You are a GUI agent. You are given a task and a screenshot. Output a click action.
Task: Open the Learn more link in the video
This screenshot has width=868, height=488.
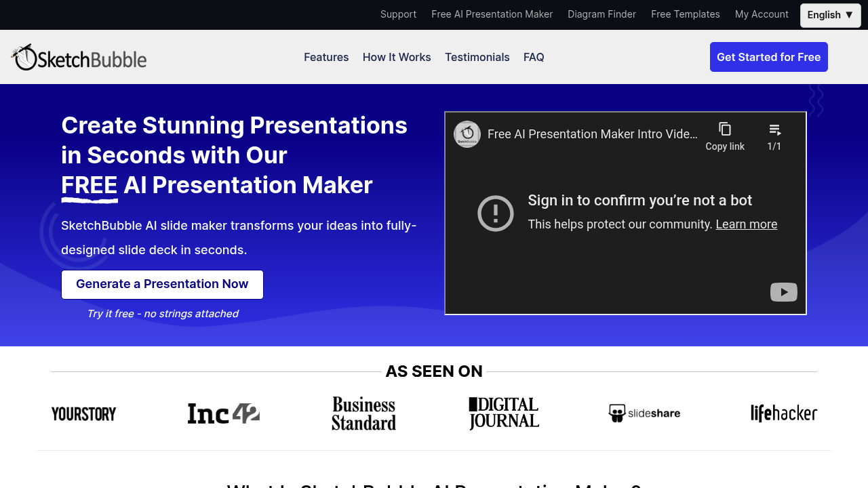pos(746,224)
